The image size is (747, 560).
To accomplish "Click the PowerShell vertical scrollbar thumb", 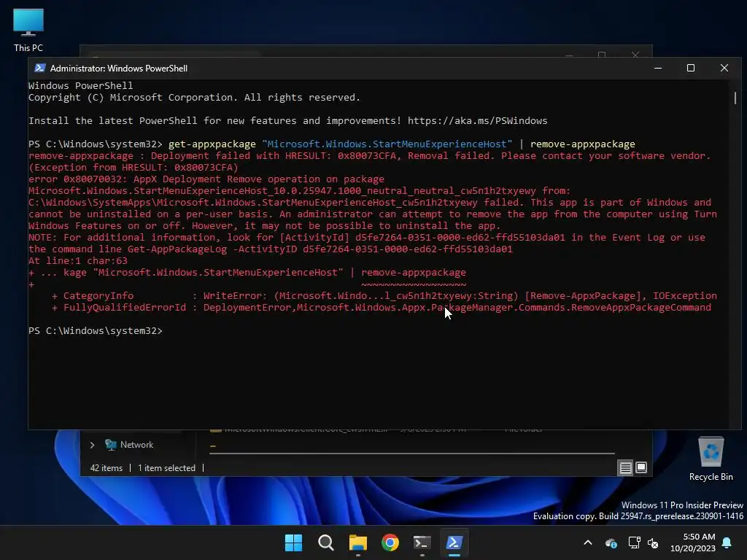I will coord(735,98).
